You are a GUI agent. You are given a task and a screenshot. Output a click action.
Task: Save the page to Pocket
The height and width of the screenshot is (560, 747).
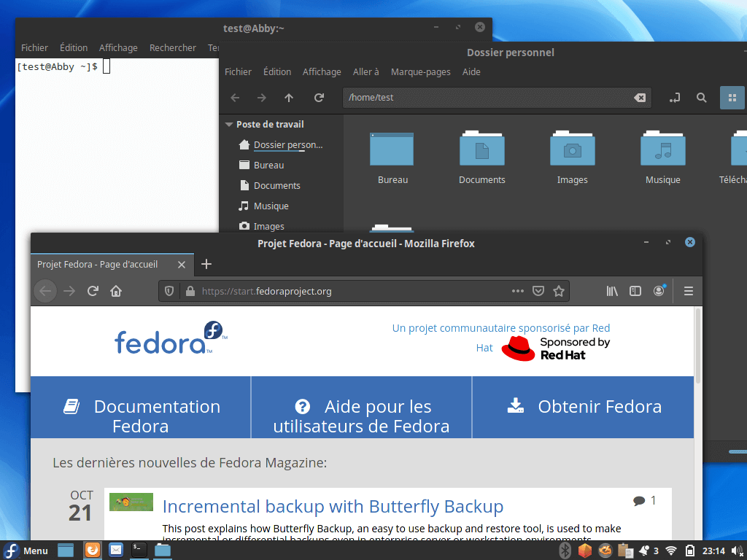tap(538, 291)
